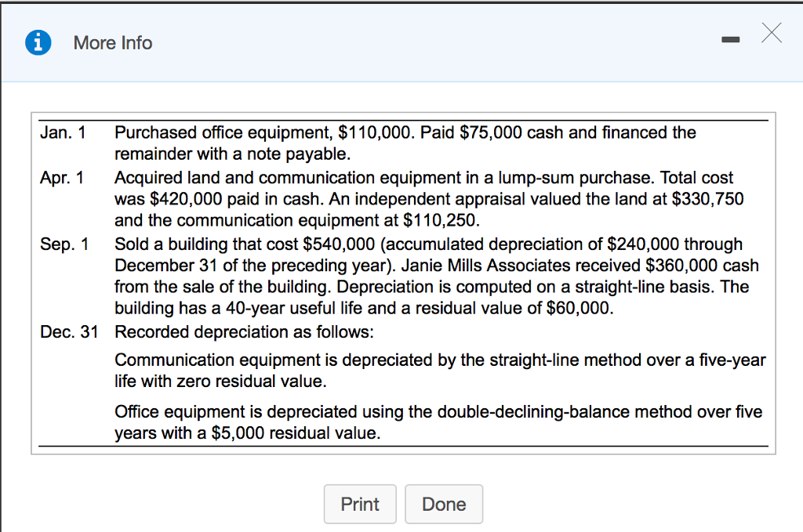803x532 pixels.
Task: Click the More Info title text
Action: pos(112,43)
